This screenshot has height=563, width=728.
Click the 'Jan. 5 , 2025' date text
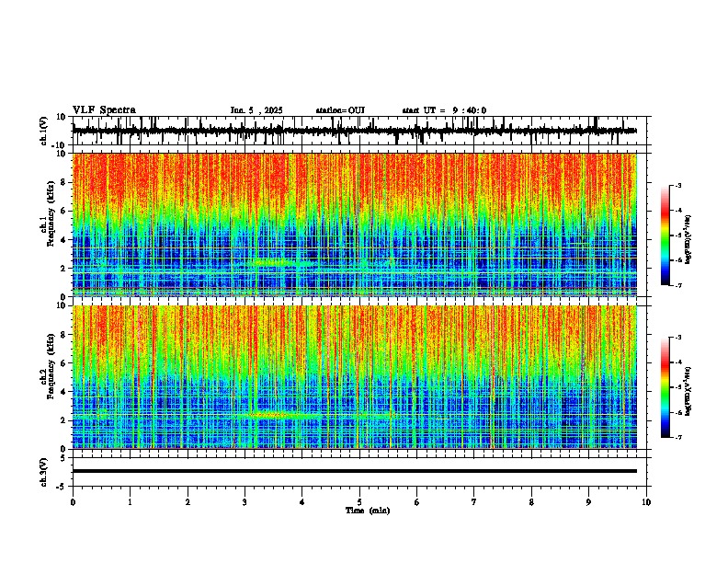pos(256,110)
